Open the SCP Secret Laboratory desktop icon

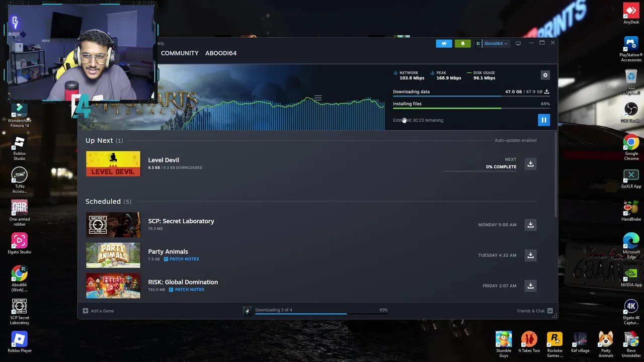20,312
